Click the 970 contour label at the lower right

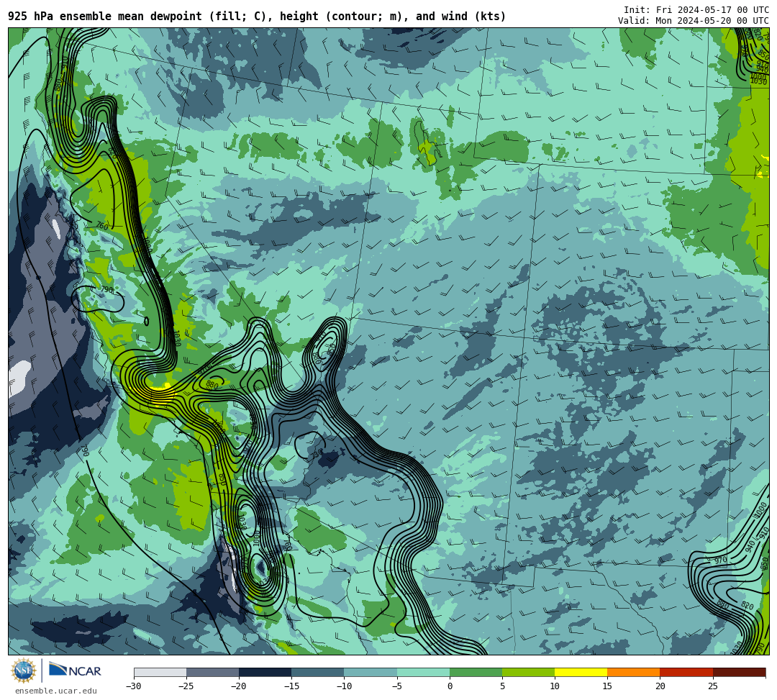tap(720, 560)
